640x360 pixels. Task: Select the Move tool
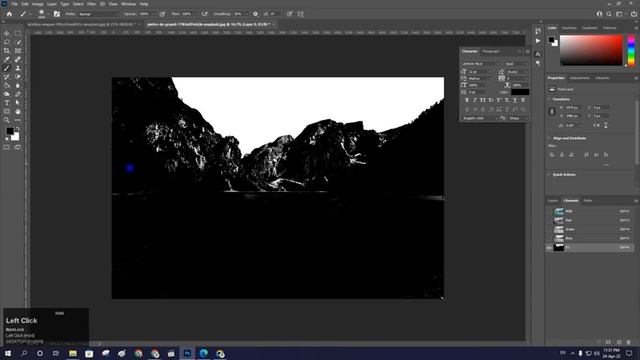point(7,33)
